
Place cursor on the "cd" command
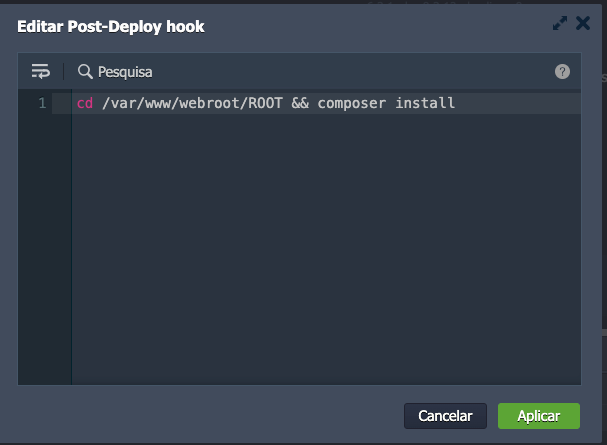click(x=85, y=103)
